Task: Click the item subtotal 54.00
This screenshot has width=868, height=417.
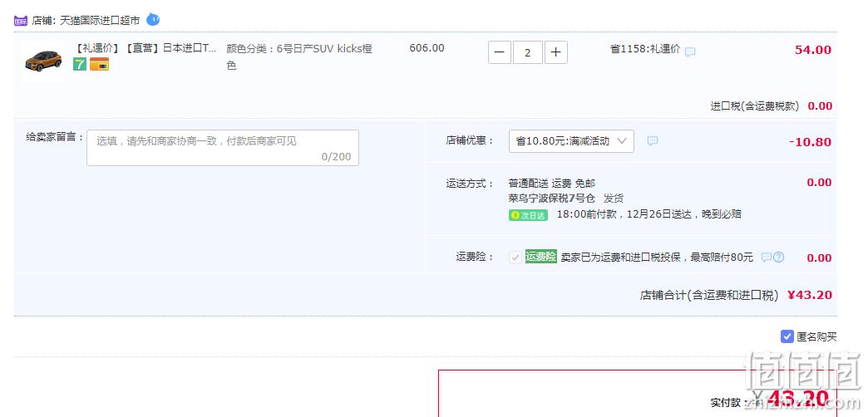Action: 812,50
